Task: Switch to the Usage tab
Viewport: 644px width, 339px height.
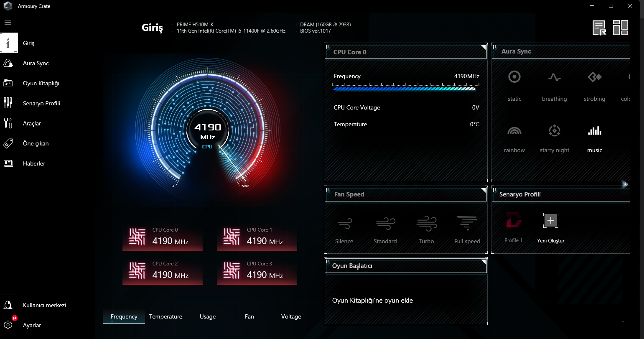Action: point(208,316)
